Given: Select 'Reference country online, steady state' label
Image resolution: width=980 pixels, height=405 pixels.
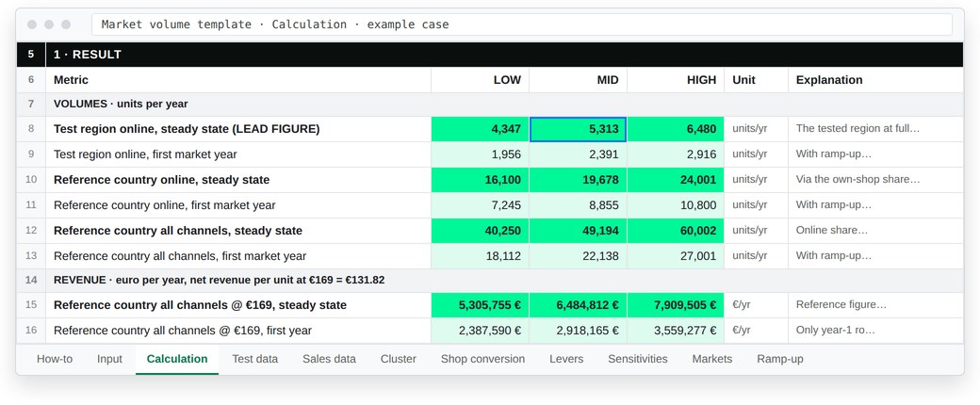Looking at the screenshot, I should tap(238, 180).
